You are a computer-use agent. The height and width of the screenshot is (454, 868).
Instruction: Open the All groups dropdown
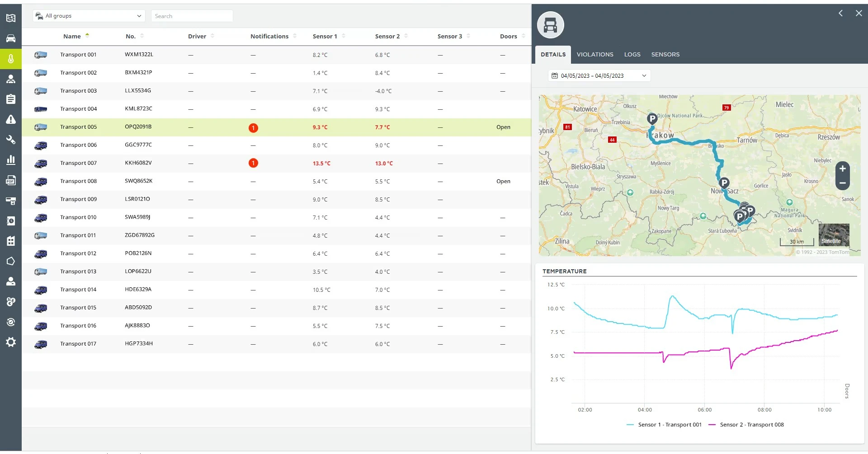[x=89, y=16]
